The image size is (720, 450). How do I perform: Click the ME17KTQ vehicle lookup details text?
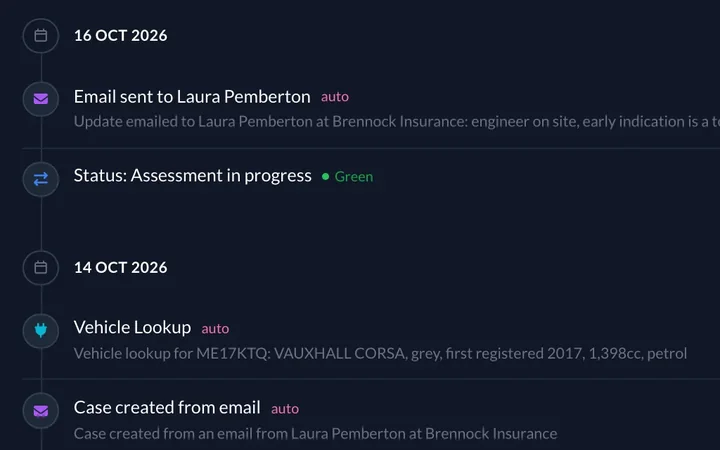tap(380, 353)
